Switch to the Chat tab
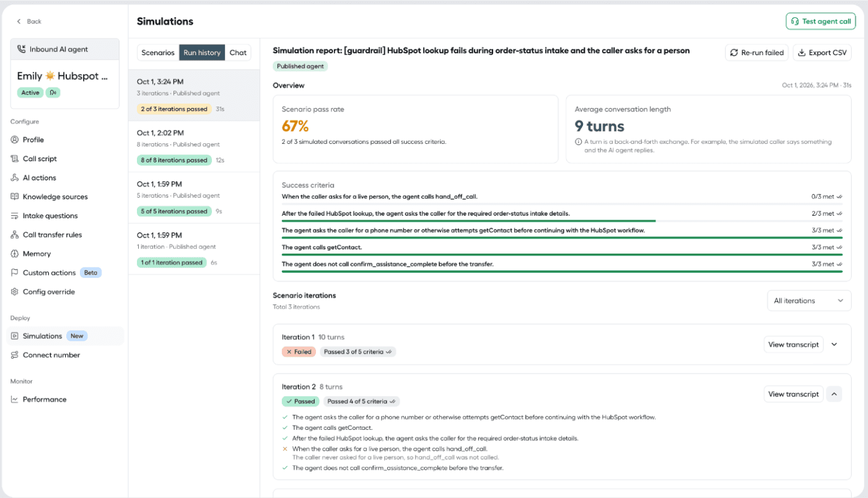 [238, 53]
